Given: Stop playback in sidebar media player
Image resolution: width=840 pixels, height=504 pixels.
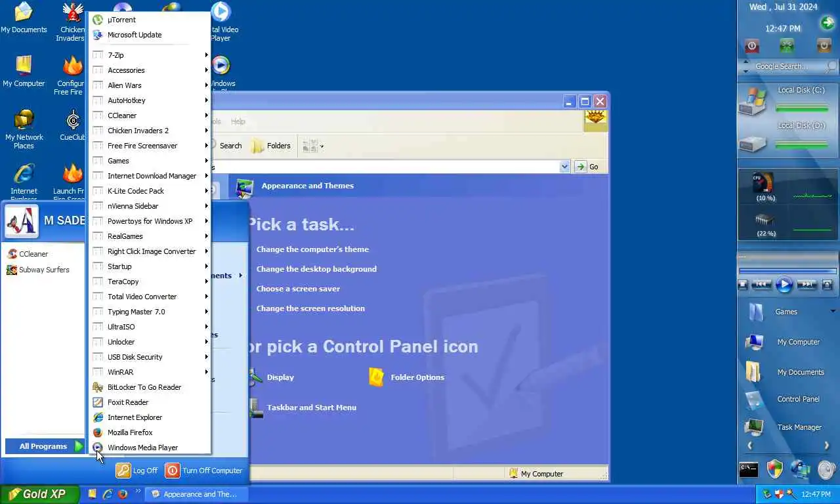Looking at the screenshot, I should 743,285.
